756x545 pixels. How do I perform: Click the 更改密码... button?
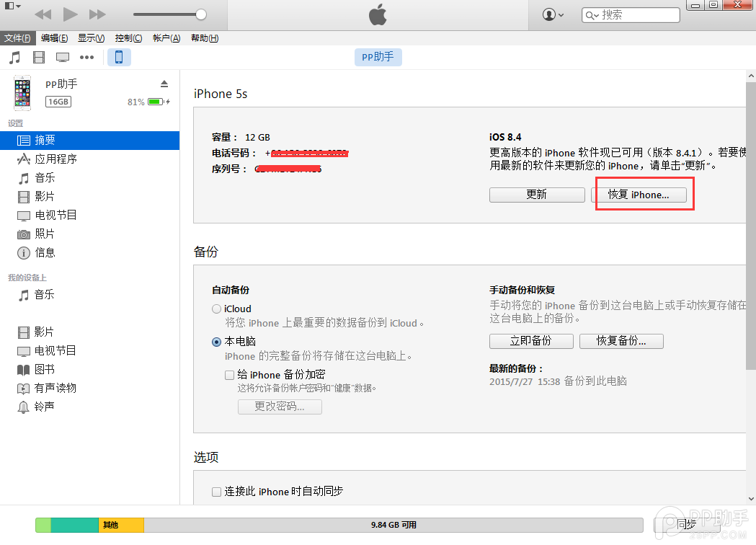(280, 407)
